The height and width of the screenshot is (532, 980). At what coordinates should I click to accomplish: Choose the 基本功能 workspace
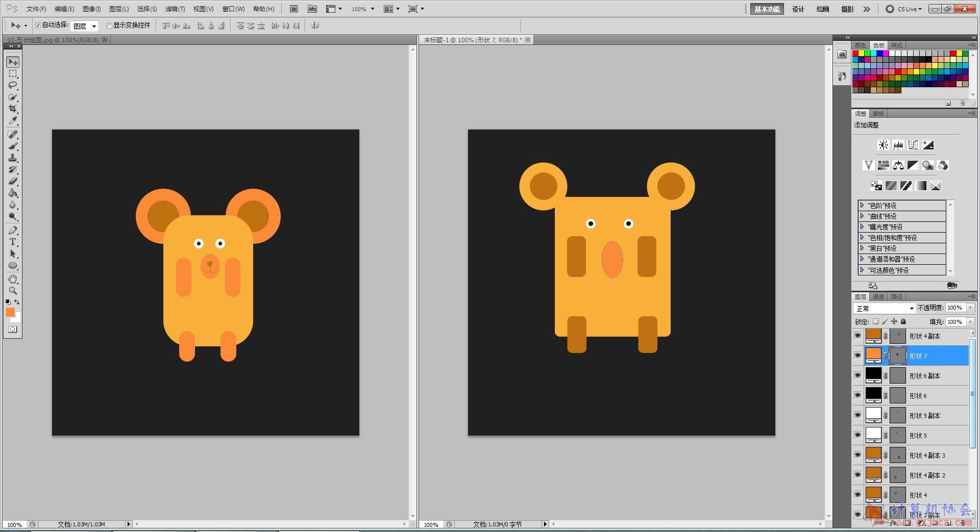pyautogui.click(x=767, y=9)
